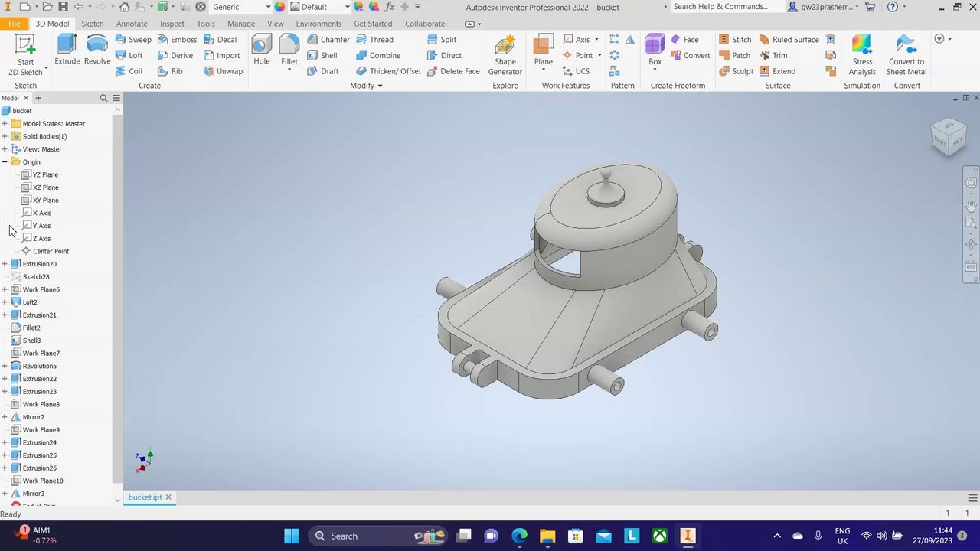
Task: Stitch surfaces together
Action: (735, 40)
